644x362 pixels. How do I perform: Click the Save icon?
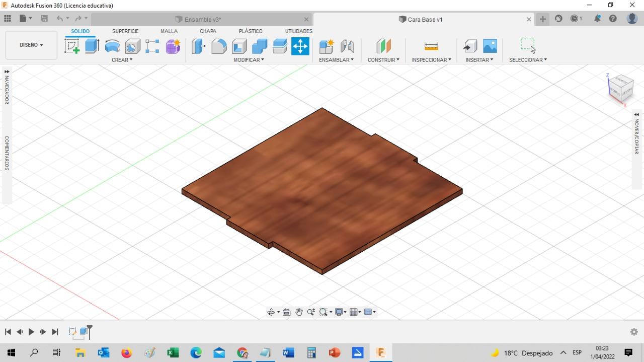coord(44,19)
